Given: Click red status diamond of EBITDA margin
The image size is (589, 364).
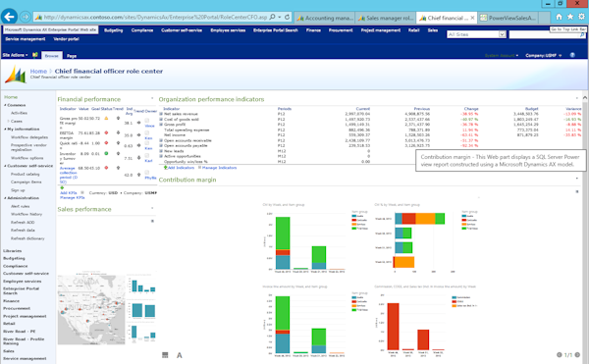Looking at the screenshot, I should coord(106,132).
